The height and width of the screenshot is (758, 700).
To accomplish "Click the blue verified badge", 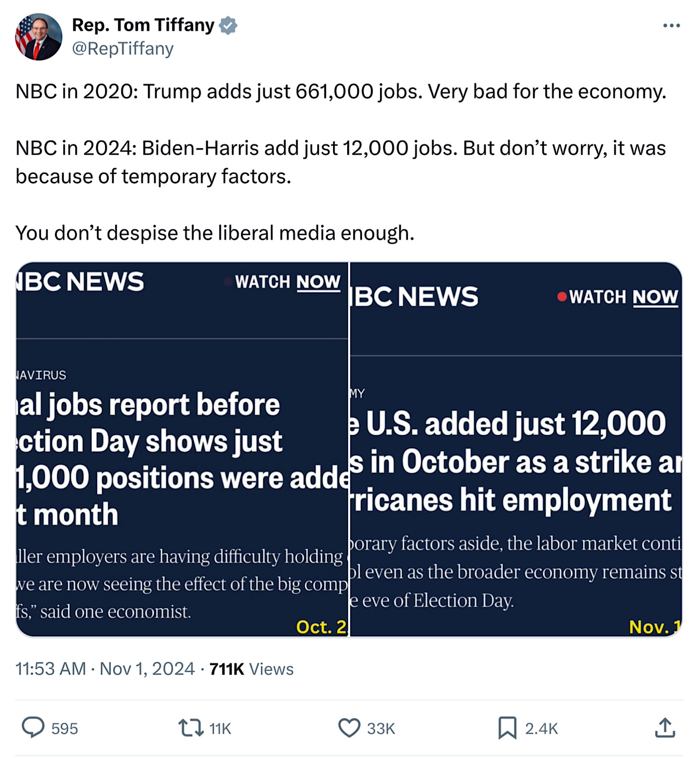I will pos(228,25).
